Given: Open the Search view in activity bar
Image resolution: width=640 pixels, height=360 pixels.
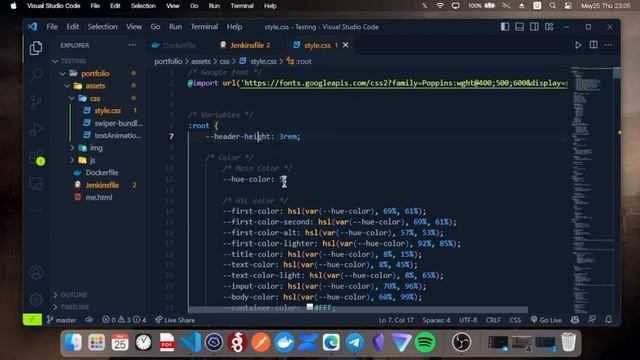Looking at the screenshot, I should tap(36, 75).
